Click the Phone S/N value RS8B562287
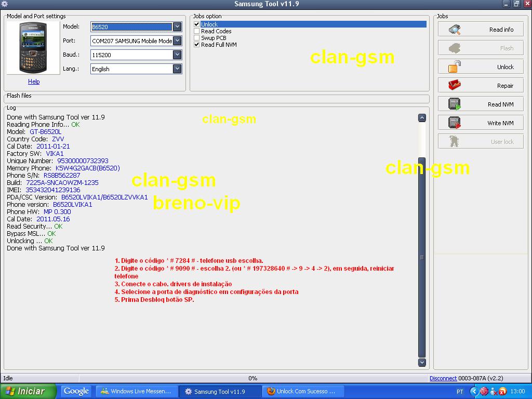The width and height of the screenshot is (532, 399). click(x=62, y=176)
